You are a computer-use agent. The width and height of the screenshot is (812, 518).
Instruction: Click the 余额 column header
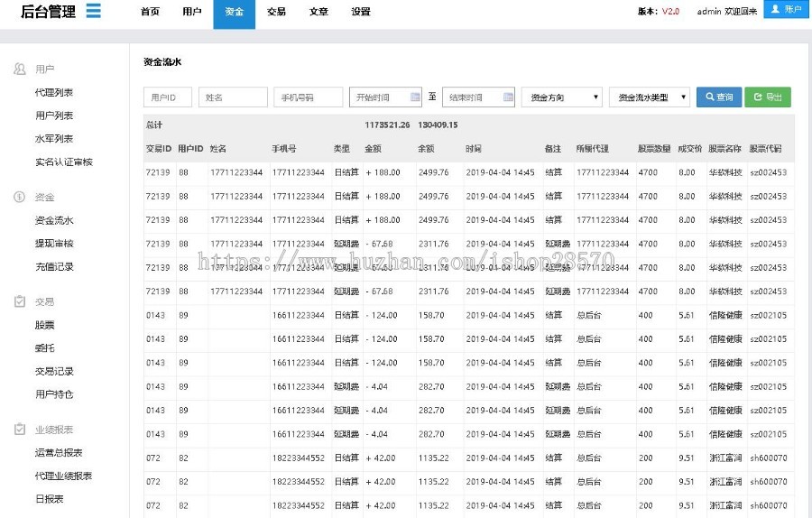[x=426, y=149]
